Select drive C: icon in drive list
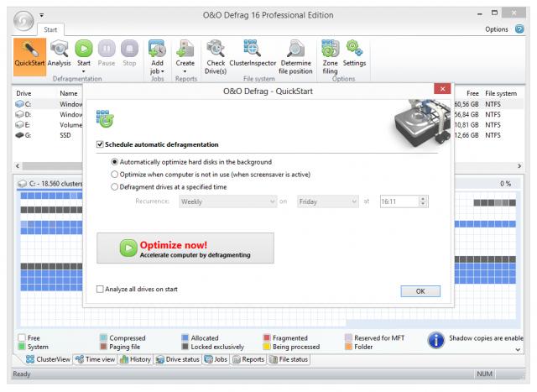Image resolution: width=537 pixels, height=392 pixels. 19,104
